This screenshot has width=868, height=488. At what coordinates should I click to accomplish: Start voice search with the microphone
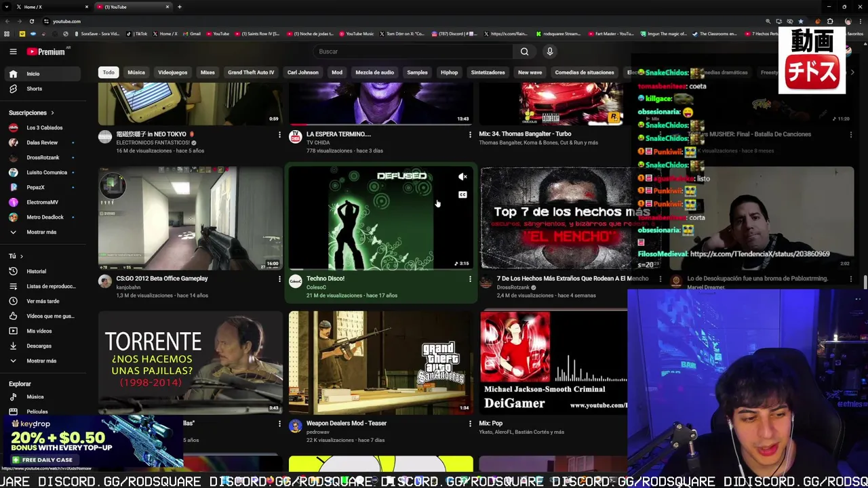pos(550,52)
